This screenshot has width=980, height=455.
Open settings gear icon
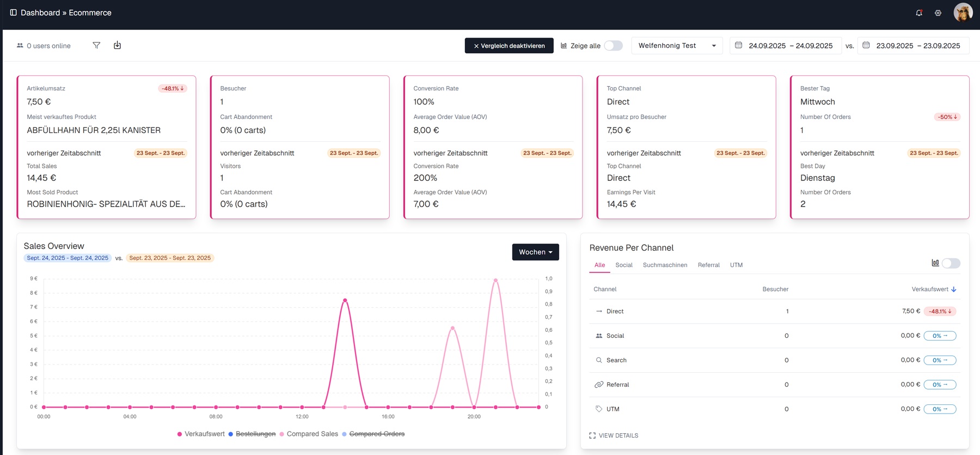[938, 13]
